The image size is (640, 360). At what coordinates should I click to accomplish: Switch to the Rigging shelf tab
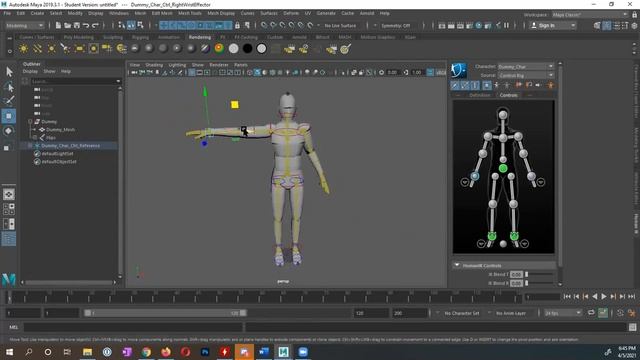coord(140,37)
